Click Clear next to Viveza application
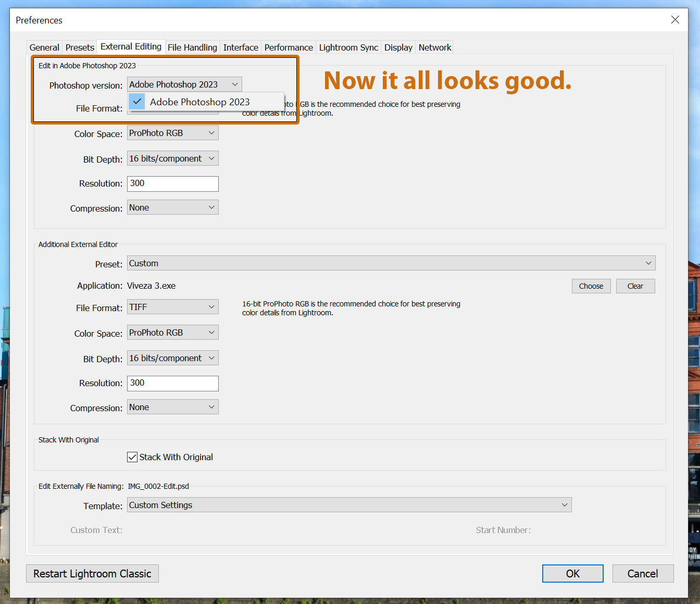The image size is (700, 604). click(635, 286)
